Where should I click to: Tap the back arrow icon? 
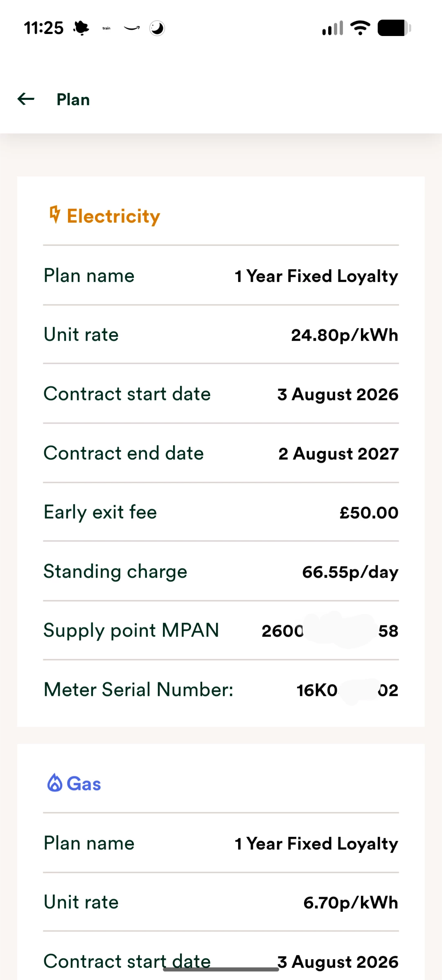click(26, 99)
